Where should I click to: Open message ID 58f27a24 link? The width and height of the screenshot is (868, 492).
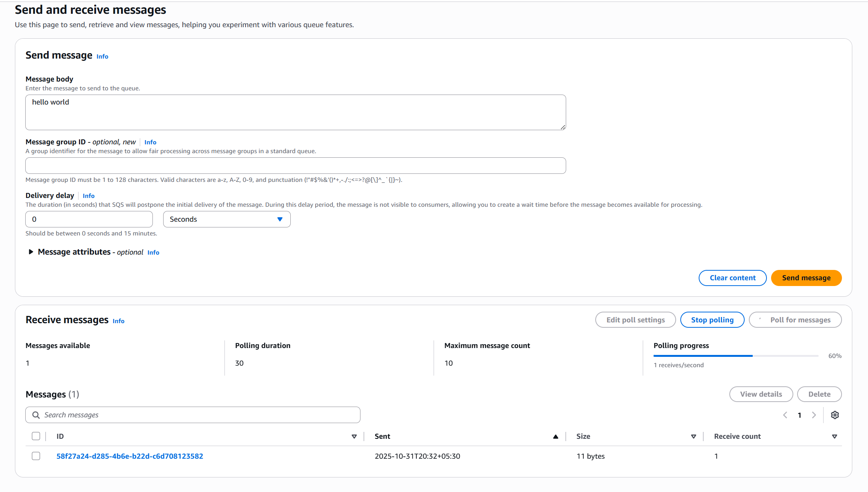coord(129,456)
